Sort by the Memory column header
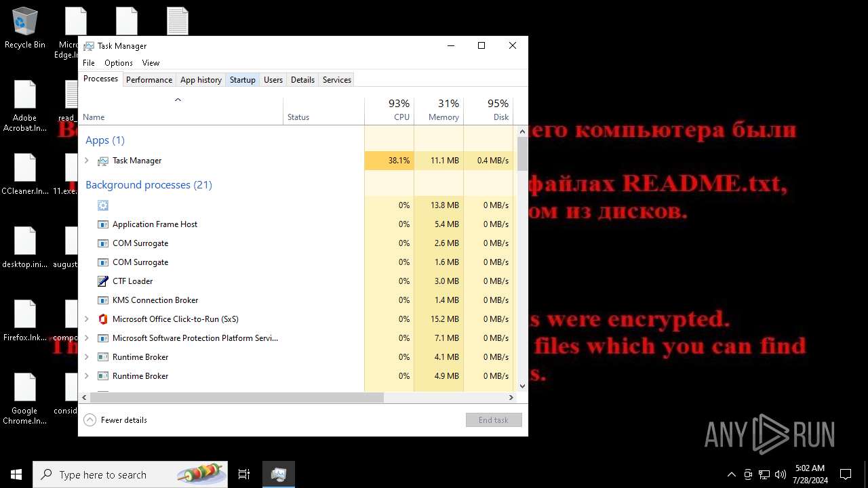The width and height of the screenshot is (868, 488). coord(439,111)
